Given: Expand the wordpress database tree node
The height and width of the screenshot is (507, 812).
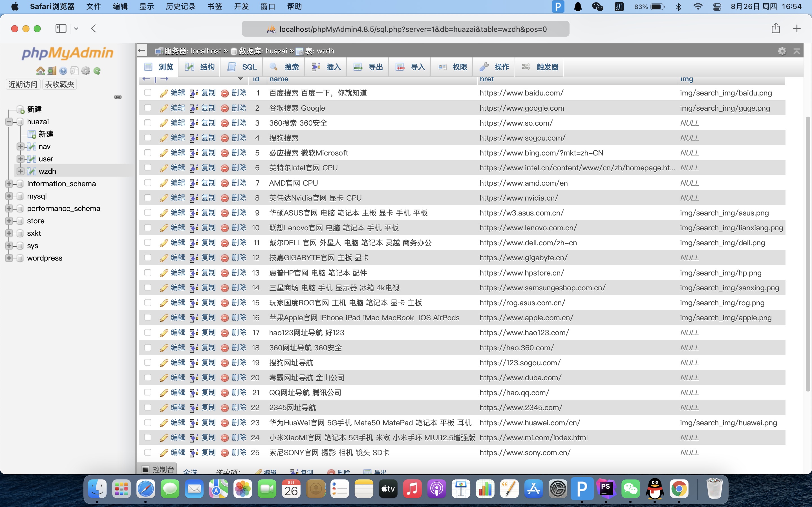Looking at the screenshot, I should [x=9, y=258].
